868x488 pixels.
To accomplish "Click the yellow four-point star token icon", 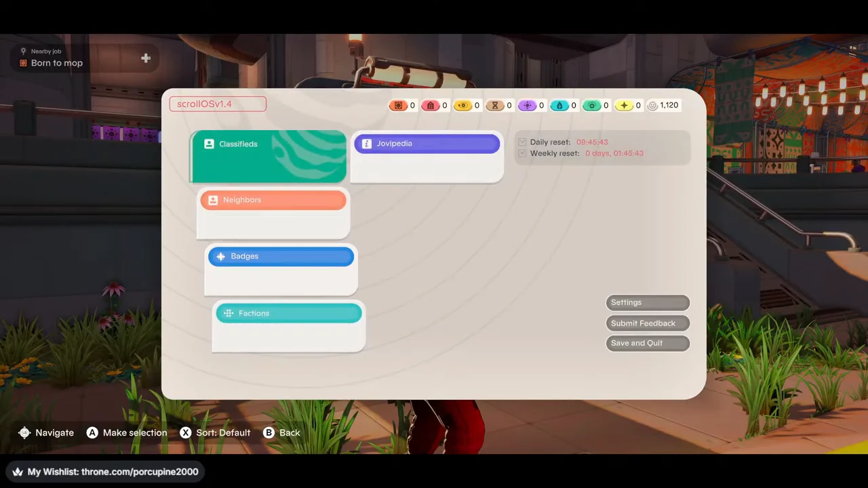I will (624, 106).
